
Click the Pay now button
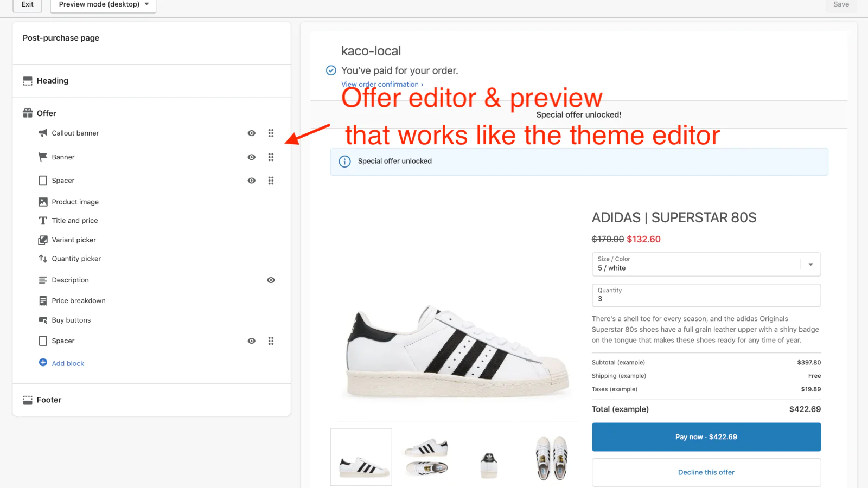[706, 437]
